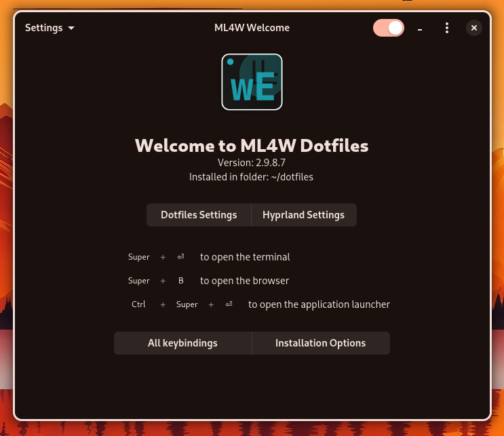Image resolution: width=504 pixels, height=436 pixels.
Task: Click the ML4W Welcome app logo
Action: (x=252, y=82)
